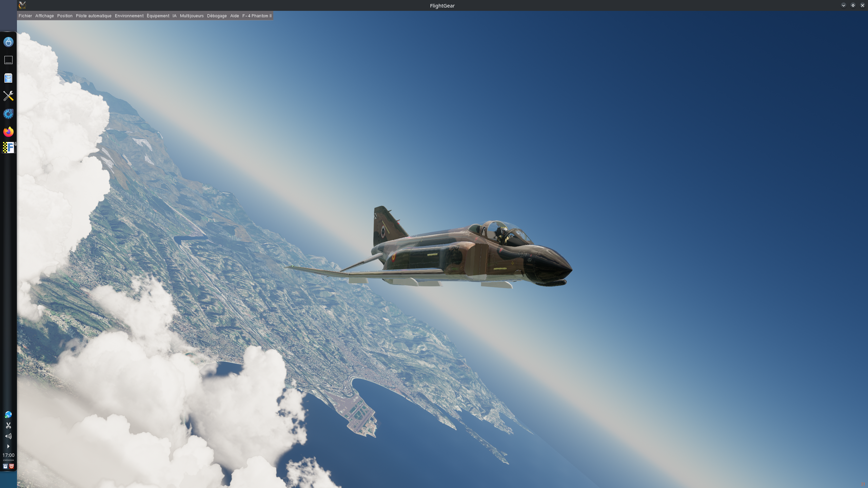
Task: Expand the F-4 Phantom II menu
Action: pyautogui.click(x=257, y=16)
